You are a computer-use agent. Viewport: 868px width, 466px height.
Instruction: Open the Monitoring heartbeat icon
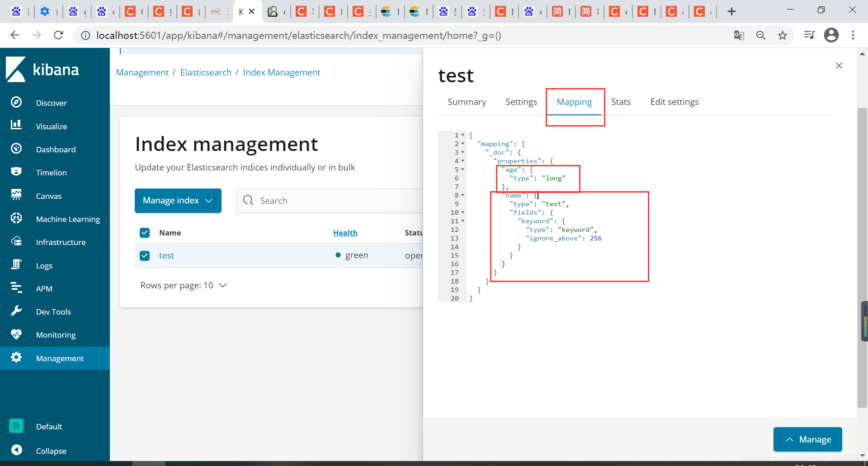(x=16, y=334)
